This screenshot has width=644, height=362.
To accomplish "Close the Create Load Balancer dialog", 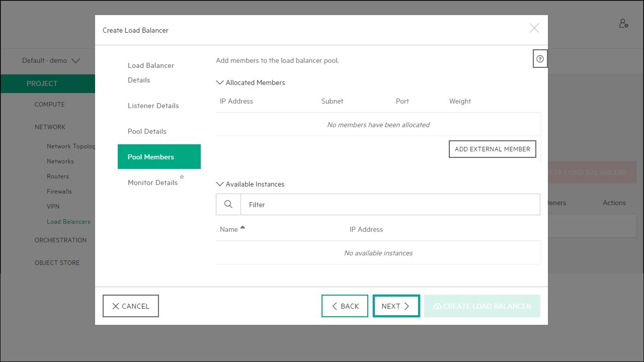I will pyautogui.click(x=534, y=28).
